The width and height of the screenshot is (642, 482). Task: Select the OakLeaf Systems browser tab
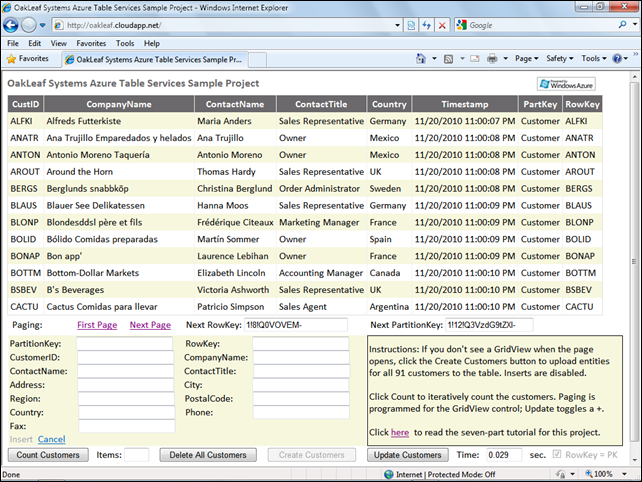(x=155, y=59)
